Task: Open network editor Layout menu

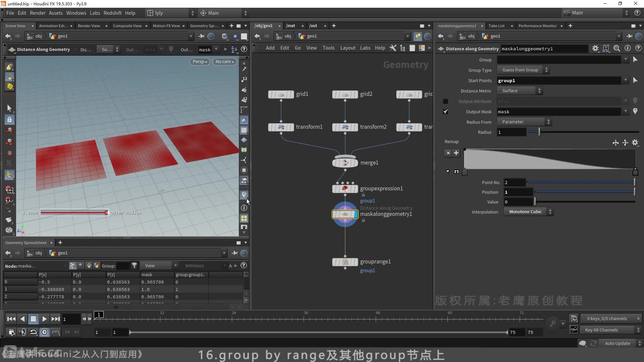Action: pos(348,48)
